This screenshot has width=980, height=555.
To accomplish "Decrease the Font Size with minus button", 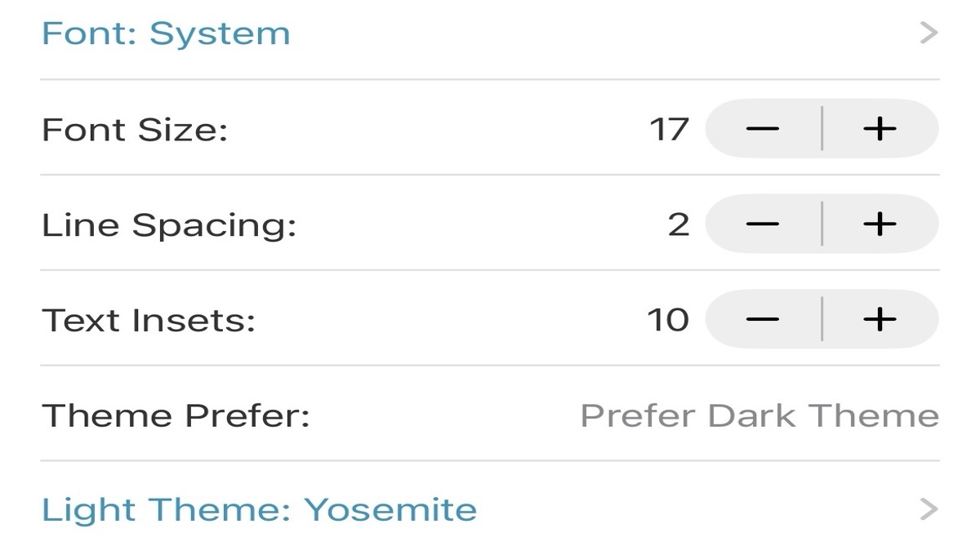I will coord(763,129).
